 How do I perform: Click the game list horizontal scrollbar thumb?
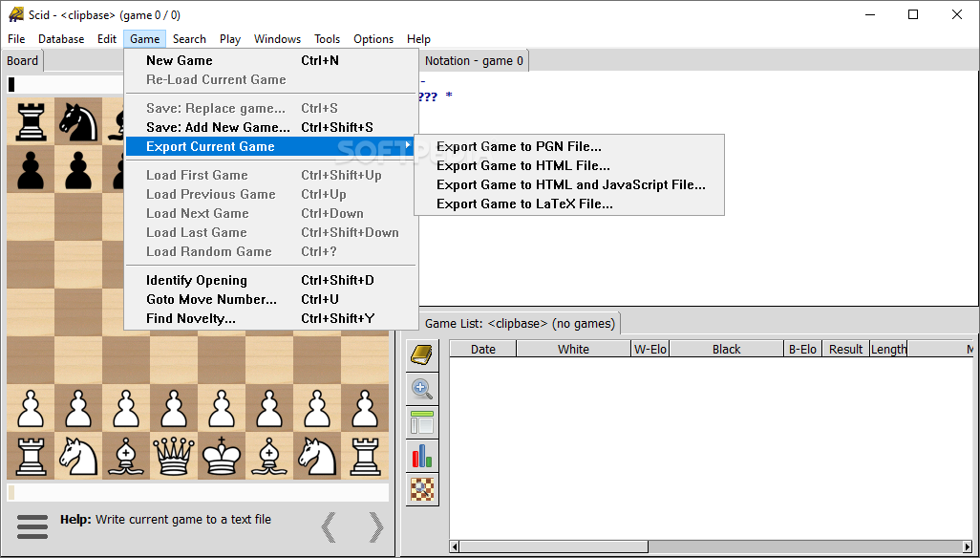(x=554, y=547)
